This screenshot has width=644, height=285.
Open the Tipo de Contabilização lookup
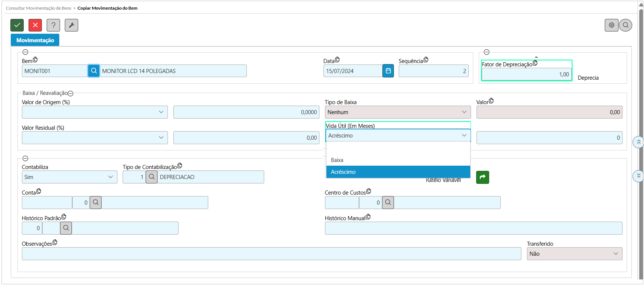(x=152, y=177)
